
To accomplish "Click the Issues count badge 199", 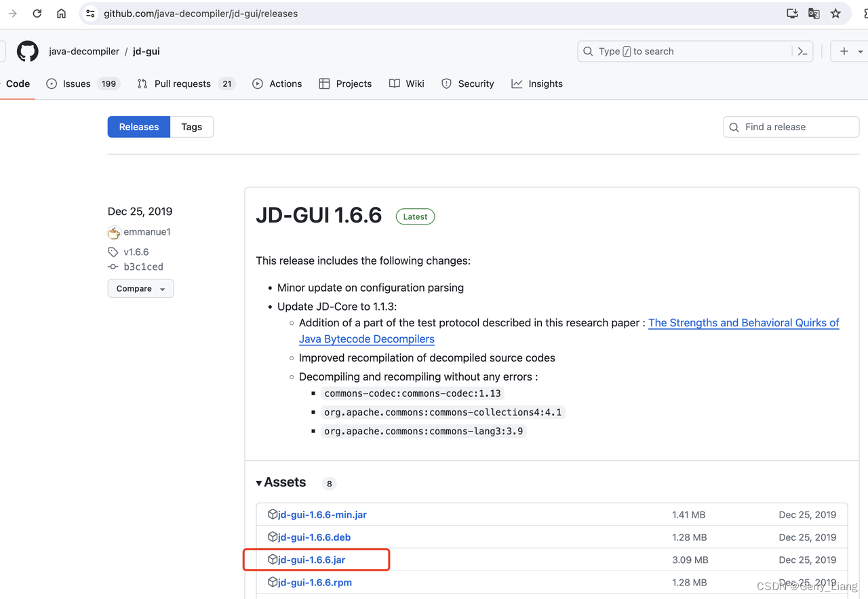I will click(109, 83).
